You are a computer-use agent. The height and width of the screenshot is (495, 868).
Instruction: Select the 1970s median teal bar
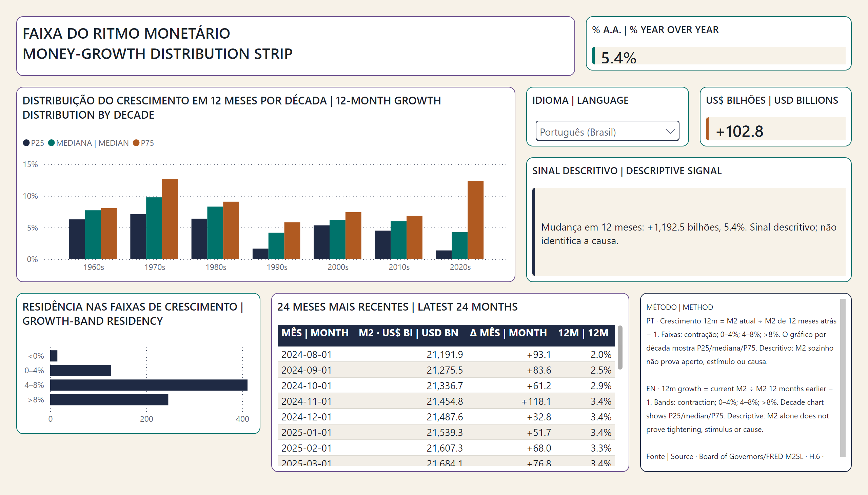154,228
